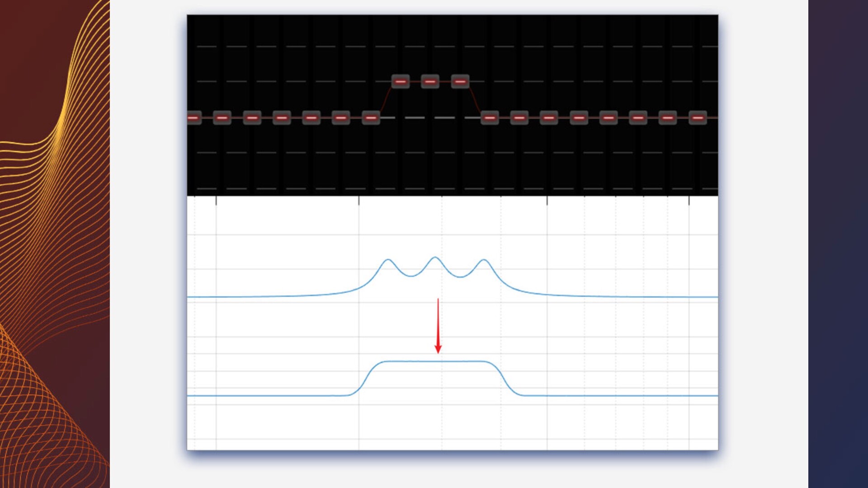Click the second EQ band slider from left
868x488 pixels.
pos(222,118)
